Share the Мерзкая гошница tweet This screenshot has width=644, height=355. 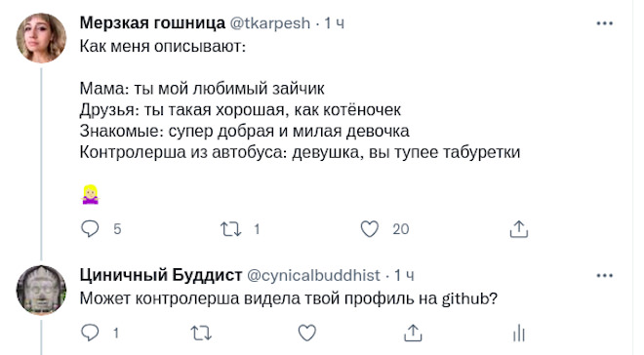(x=519, y=229)
